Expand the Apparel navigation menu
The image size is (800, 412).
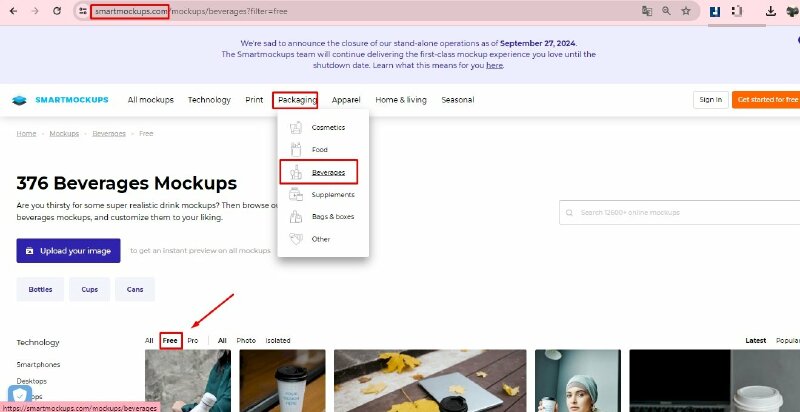click(x=346, y=100)
